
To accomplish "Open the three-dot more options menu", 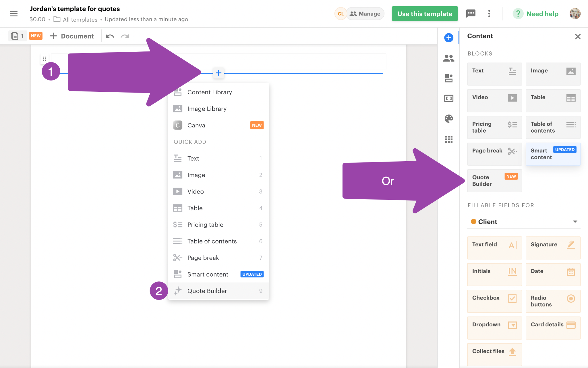I will coord(489,14).
